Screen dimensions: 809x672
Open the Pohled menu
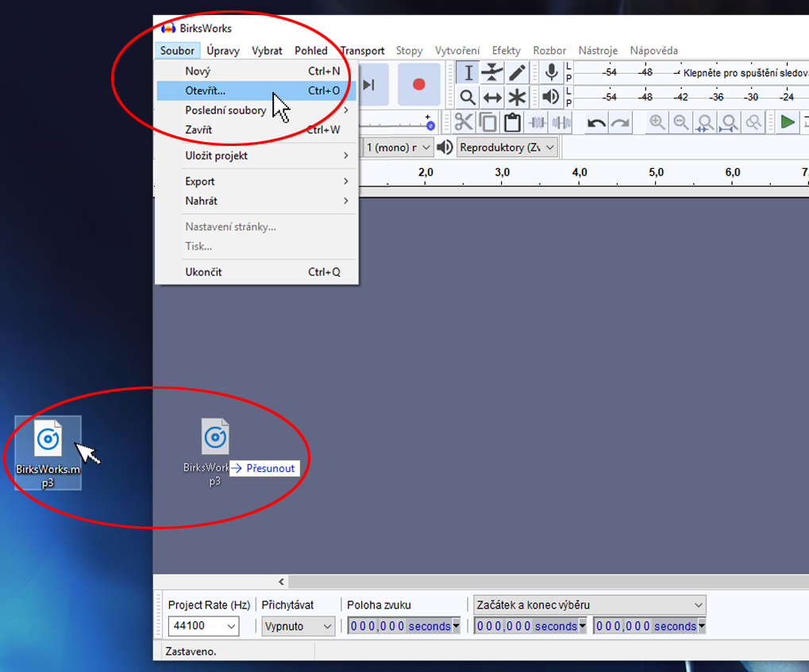(x=310, y=51)
